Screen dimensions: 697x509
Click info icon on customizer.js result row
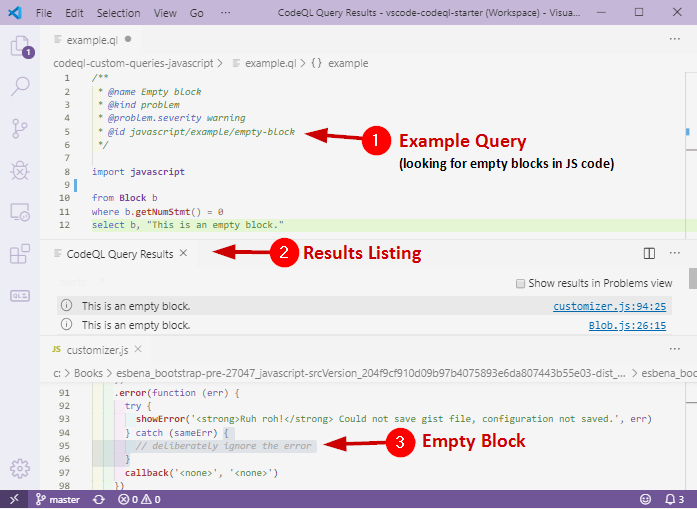(66, 305)
